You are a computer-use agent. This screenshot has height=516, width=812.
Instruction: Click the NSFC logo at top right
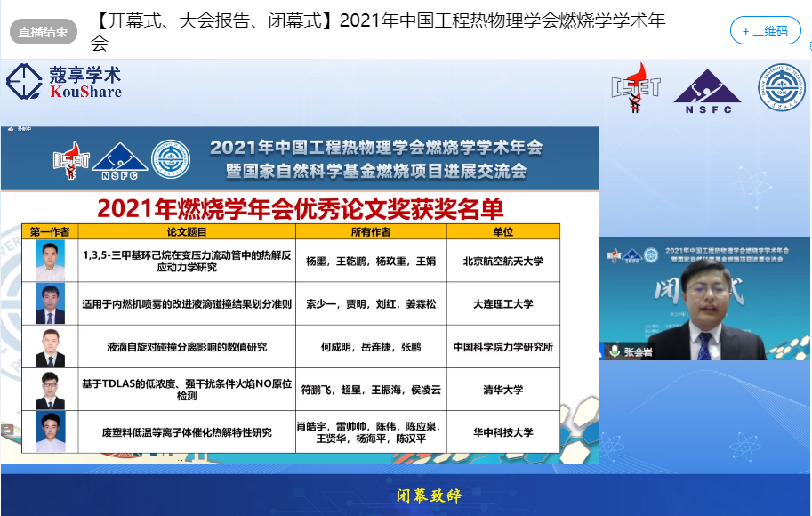click(707, 92)
